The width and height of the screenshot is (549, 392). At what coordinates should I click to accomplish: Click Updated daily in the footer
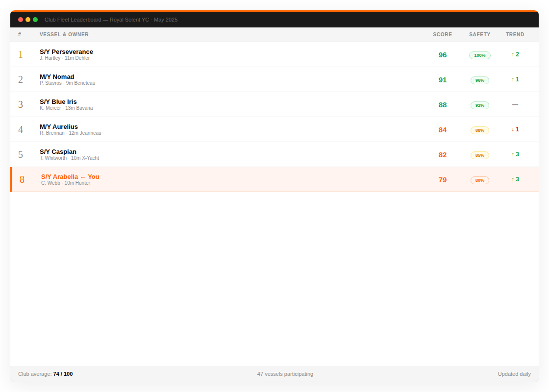pos(514,374)
